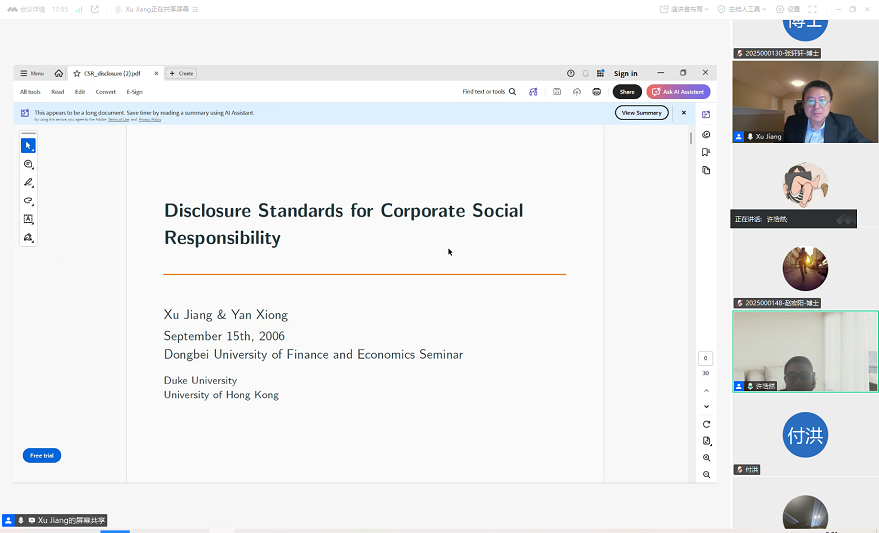This screenshot has width=879, height=533.
Task: Select the add text box tool
Action: 28,219
